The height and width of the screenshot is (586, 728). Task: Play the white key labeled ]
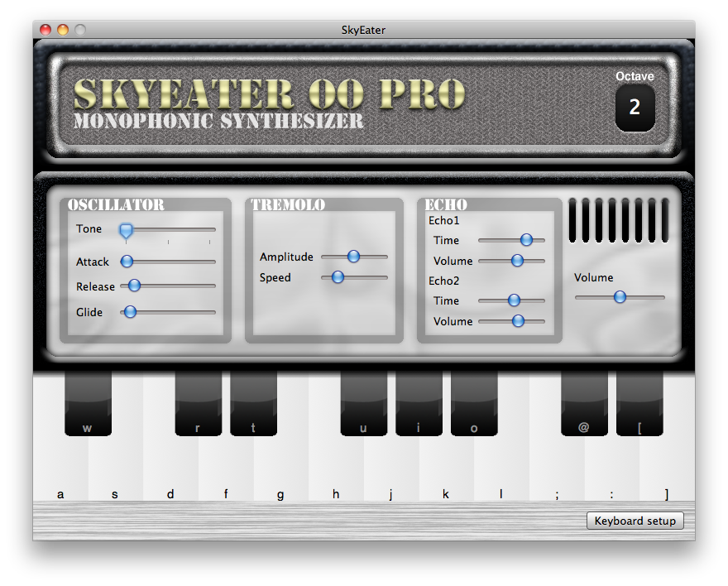[667, 469]
